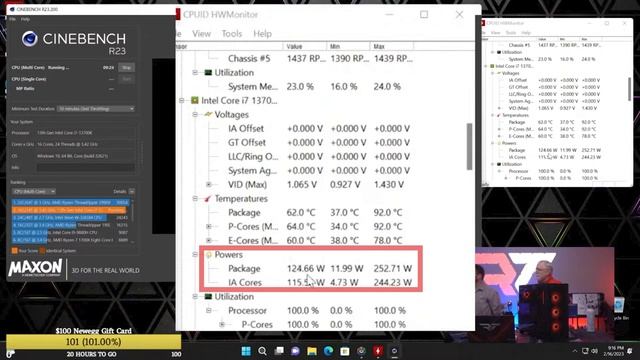The width and height of the screenshot is (640, 360).
Task: Click the 252.71 W max package power value
Action: [x=393, y=269]
